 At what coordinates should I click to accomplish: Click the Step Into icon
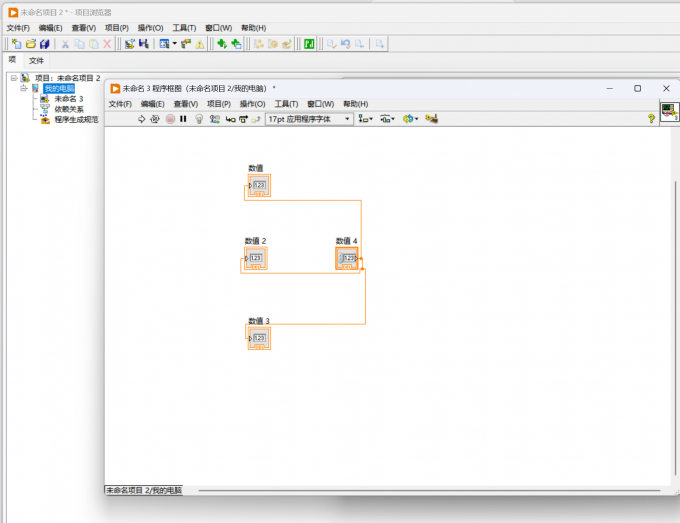[231, 119]
